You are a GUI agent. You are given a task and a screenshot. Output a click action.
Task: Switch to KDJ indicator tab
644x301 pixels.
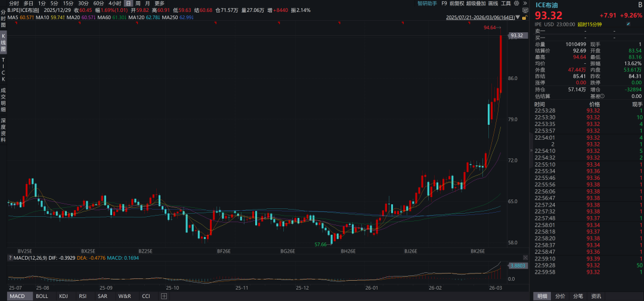[63, 296]
